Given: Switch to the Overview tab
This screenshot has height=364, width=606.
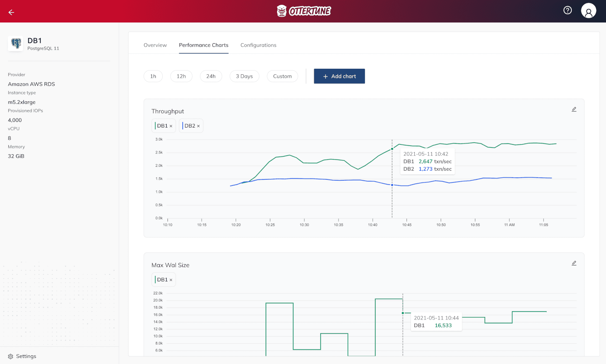Looking at the screenshot, I should click(155, 45).
